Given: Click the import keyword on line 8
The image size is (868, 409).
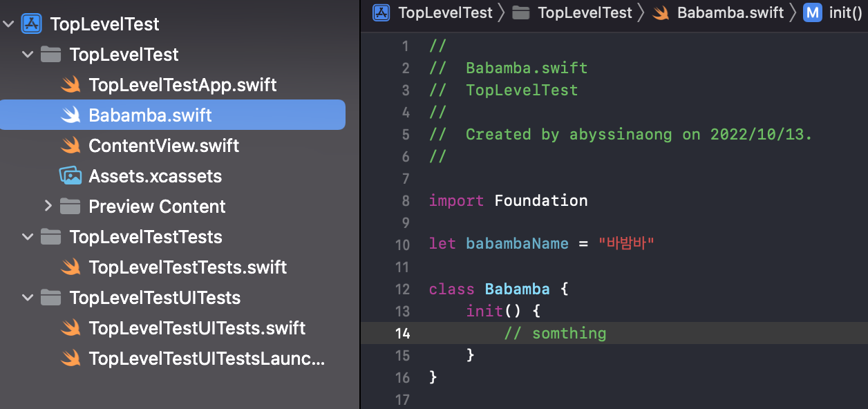Looking at the screenshot, I should pos(456,200).
